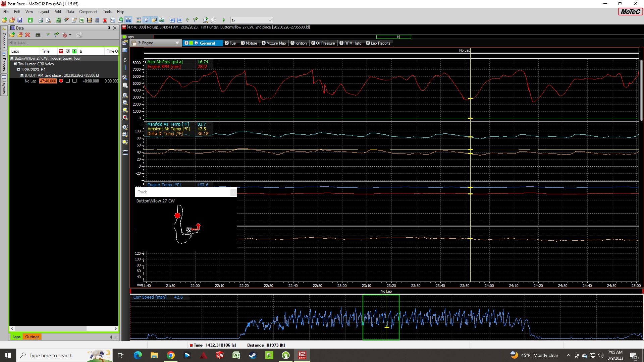Click red X remove log file icon
Screen dimensions: 644x362
tap(28, 35)
